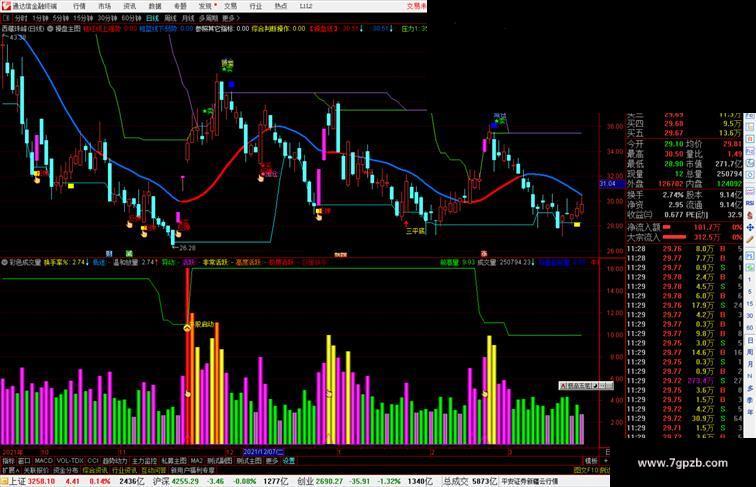Click the 季 quarterly sidebar shortcut
The width and height of the screenshot is (756, 487).
(x=750, y=399)
